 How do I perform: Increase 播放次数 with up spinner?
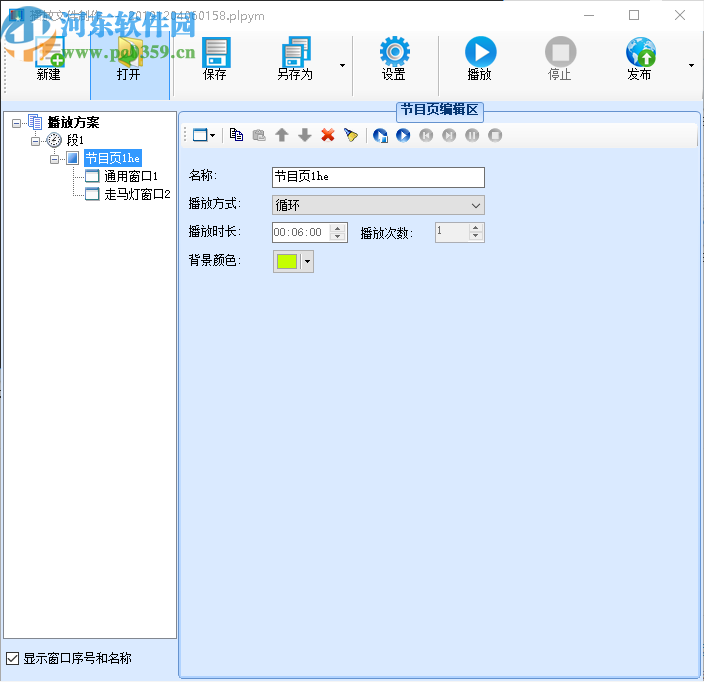(475, 228)
